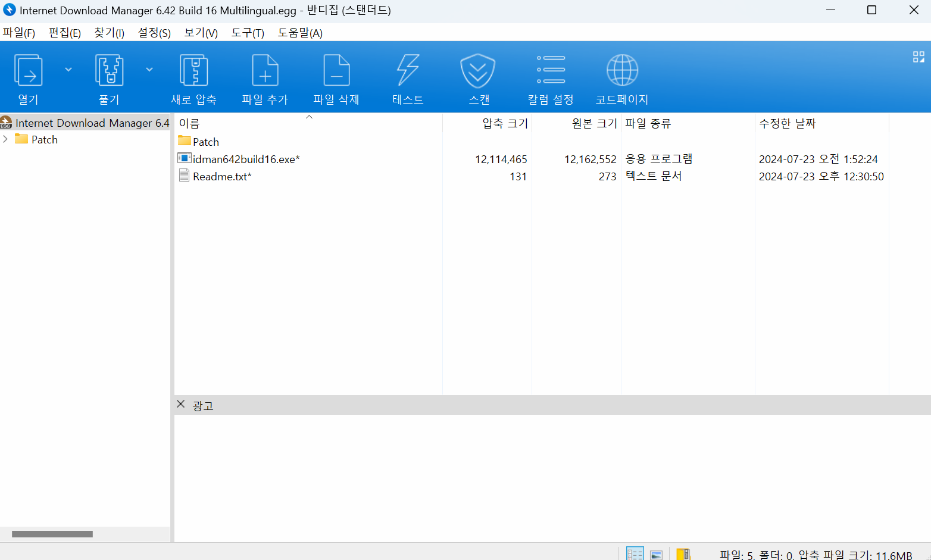The image size is (931, 560).
Task: Click the Readme.txt document icon
Action: (185, 176)
